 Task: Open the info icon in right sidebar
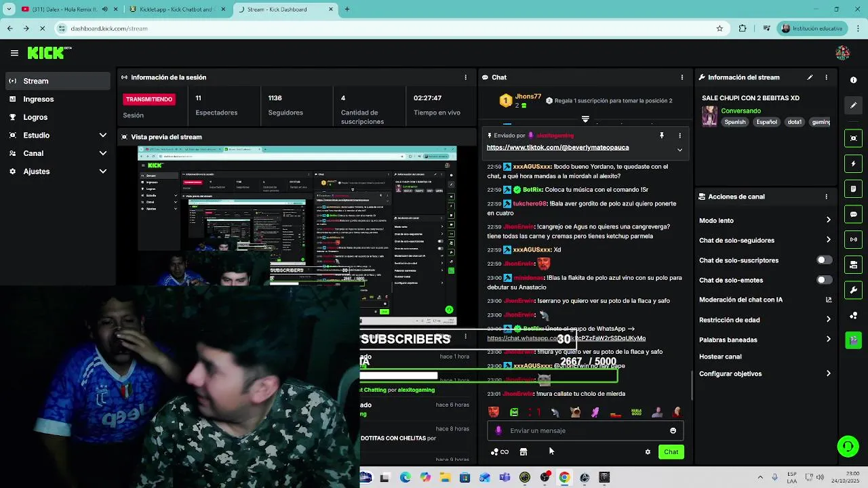(853, 80)
